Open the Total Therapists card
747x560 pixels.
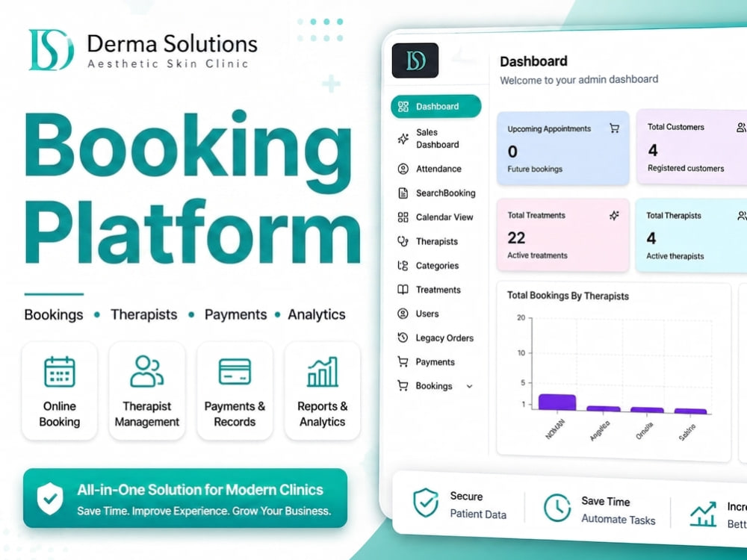(x=692, y=236)
